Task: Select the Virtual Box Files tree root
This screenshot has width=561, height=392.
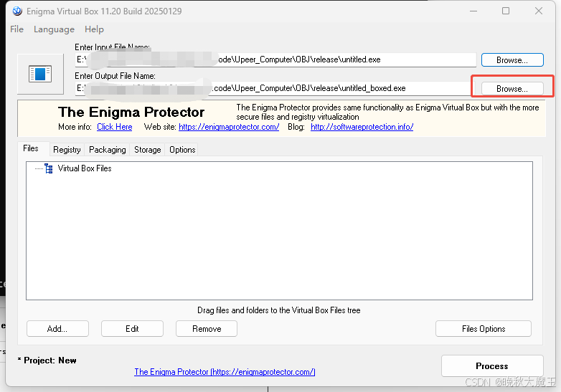Action: [85, 168]
